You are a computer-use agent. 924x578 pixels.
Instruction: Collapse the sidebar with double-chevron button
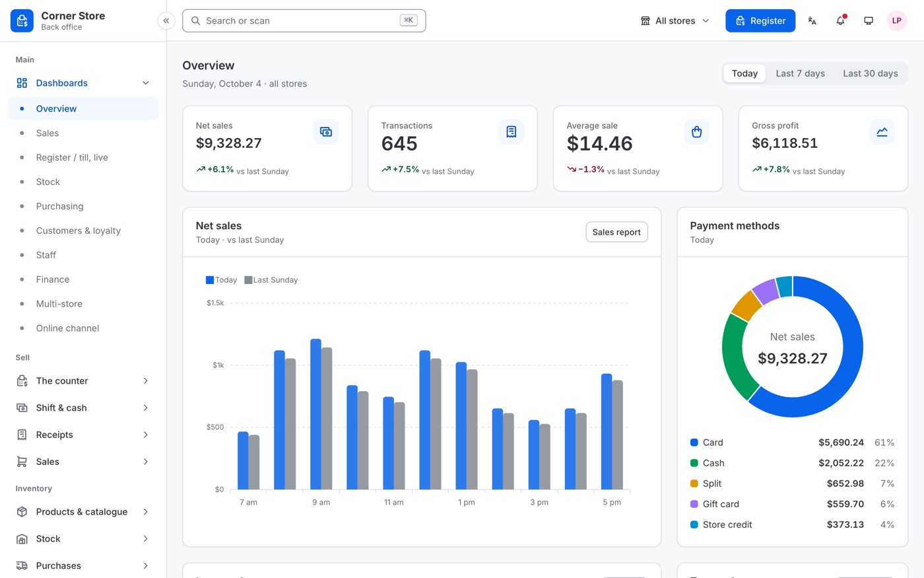[166, 20]
